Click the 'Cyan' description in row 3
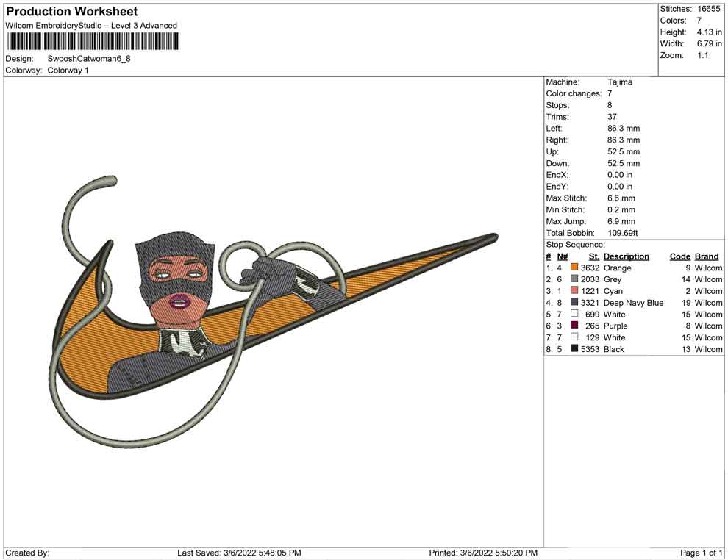Screen dimensions: 728x560 click(613, 291)
